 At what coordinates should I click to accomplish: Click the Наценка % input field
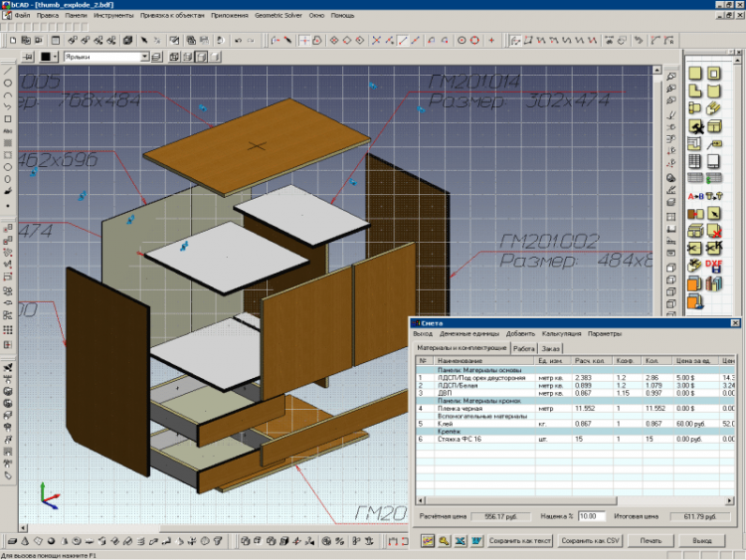592,517
